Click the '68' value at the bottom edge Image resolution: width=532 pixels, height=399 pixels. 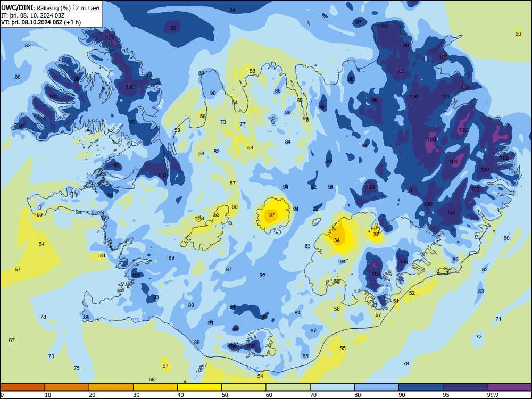point(152,380)
